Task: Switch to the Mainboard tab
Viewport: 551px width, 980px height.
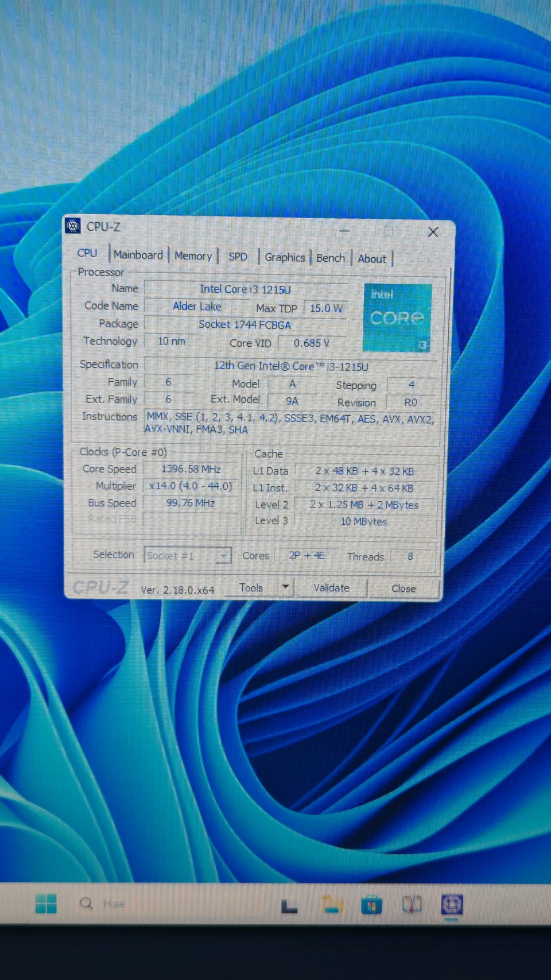Action: [x=138, y=255]
